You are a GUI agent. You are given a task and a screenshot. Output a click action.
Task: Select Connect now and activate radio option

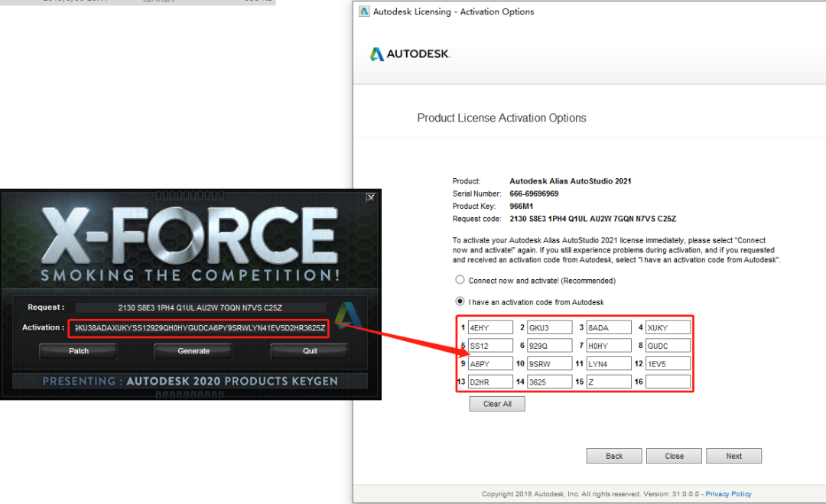tap(460, 280)
